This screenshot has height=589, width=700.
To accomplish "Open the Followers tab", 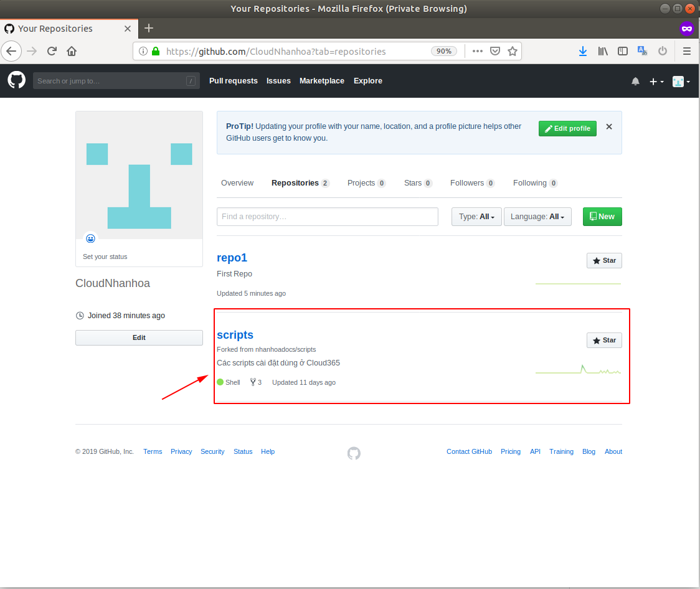I will click(472, 183).
